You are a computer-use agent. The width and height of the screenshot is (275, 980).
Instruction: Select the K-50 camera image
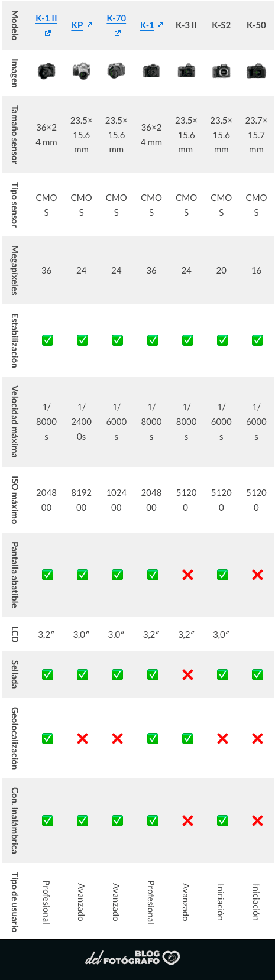tap(256, 71)
